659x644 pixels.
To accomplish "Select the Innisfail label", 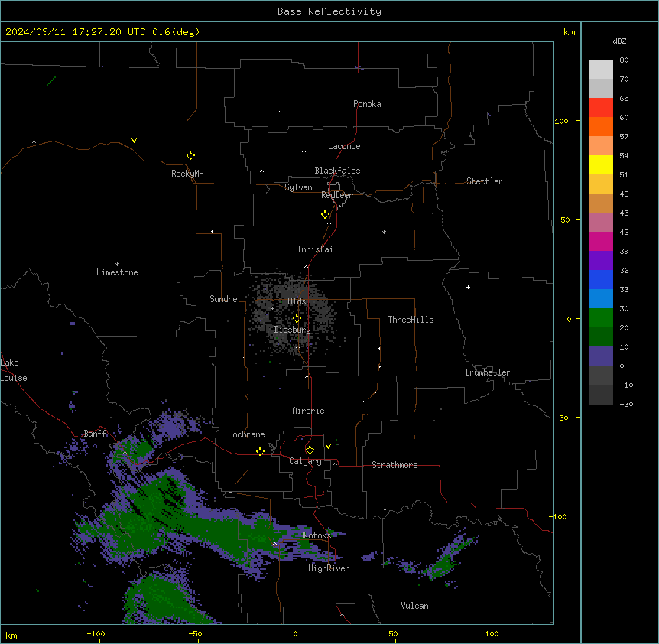I will click(317, 249).
